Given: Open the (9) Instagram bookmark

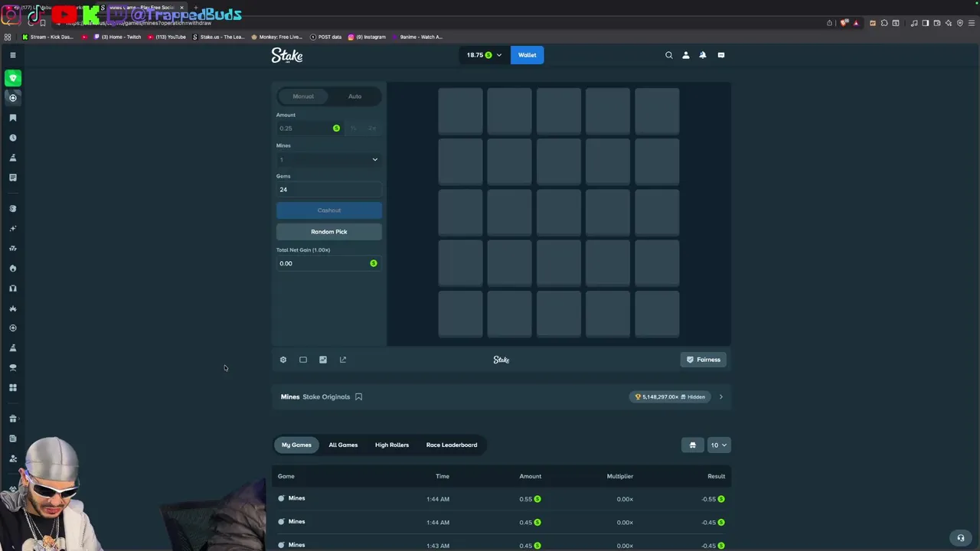Looking at the screenshot, I should point(367,37).
